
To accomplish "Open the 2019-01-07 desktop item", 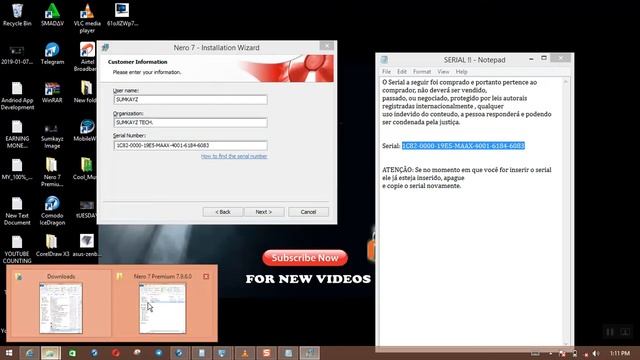I will point(17,55).
